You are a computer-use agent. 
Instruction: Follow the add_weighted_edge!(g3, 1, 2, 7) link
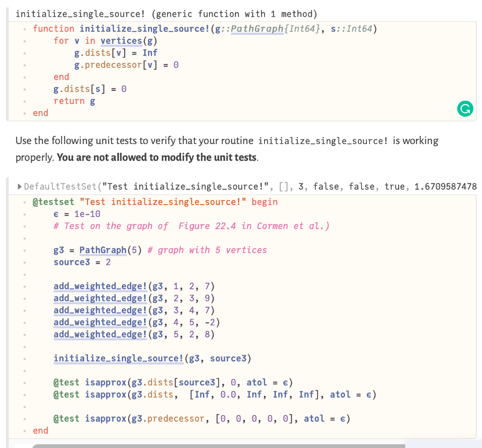pyautogui.click(x=100, y=286)
